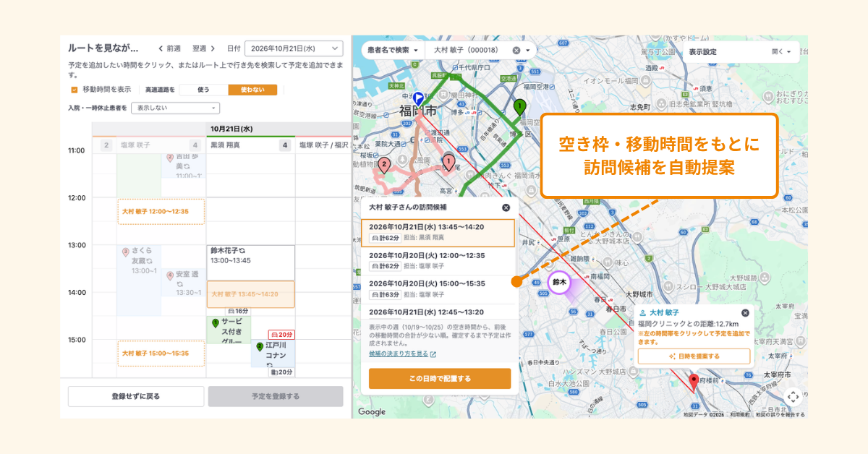Expand the patient search suggestions arrow
The image size is (868, 454).
point(529,51)
